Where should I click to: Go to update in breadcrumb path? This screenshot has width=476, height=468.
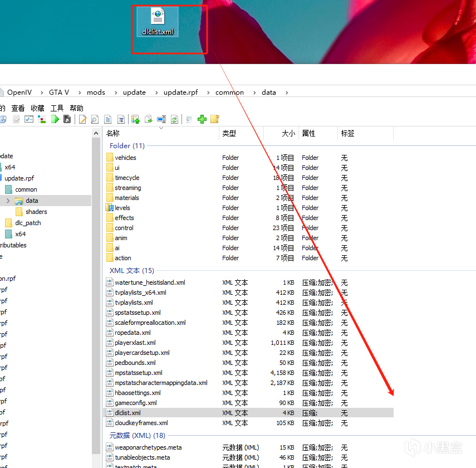(134, 92)
